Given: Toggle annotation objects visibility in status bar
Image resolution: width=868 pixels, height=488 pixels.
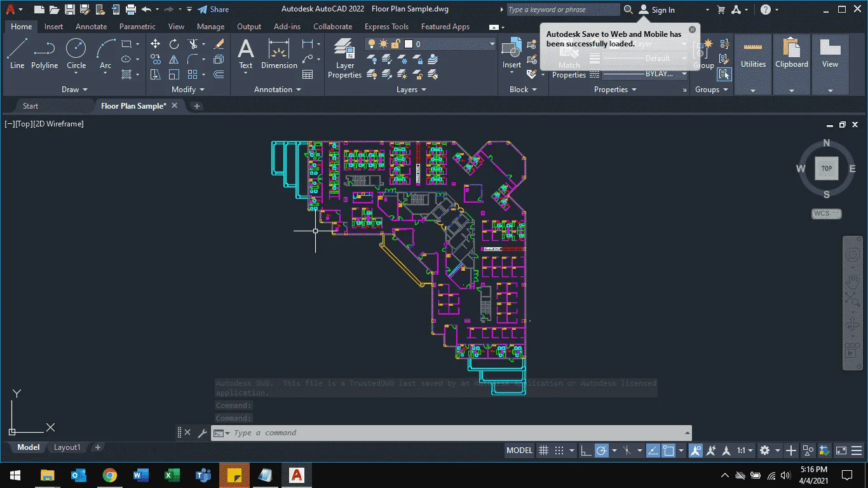Looking at the screenshot, I should point(696,451).
